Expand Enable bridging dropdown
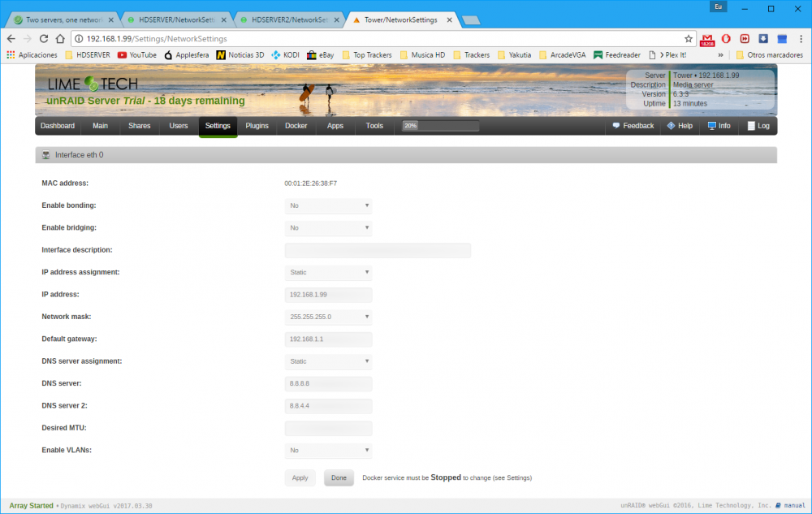 click(328, 227)
